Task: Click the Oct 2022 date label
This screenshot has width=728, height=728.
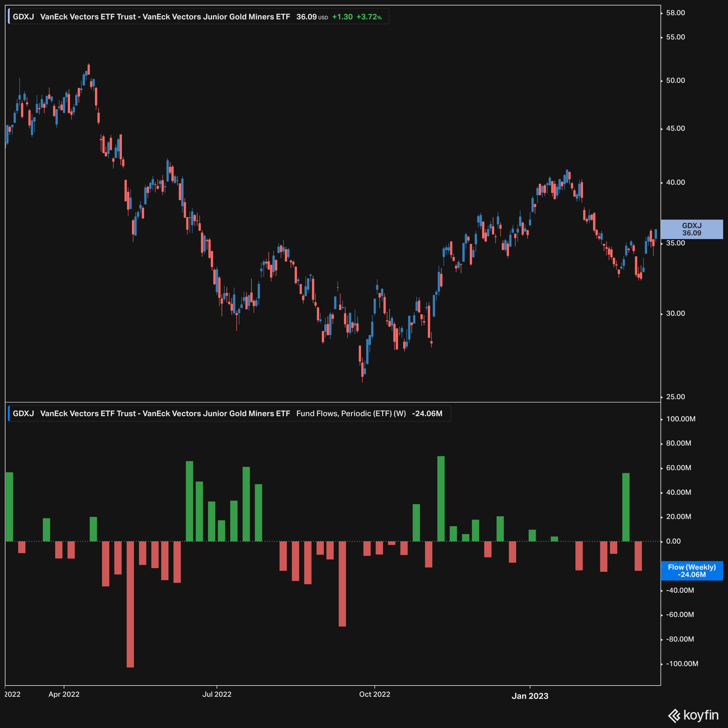Action: [x=375, y=694]
